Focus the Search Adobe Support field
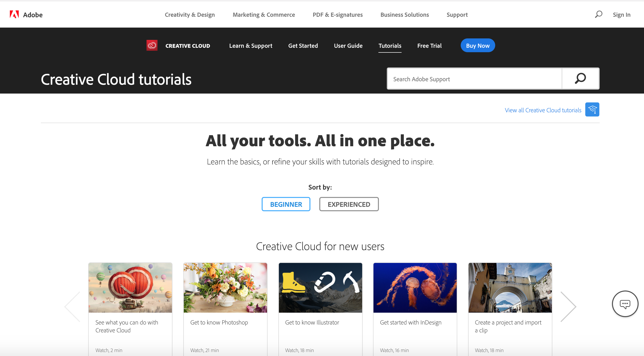The image size is (644, 356). coord(475,79)
